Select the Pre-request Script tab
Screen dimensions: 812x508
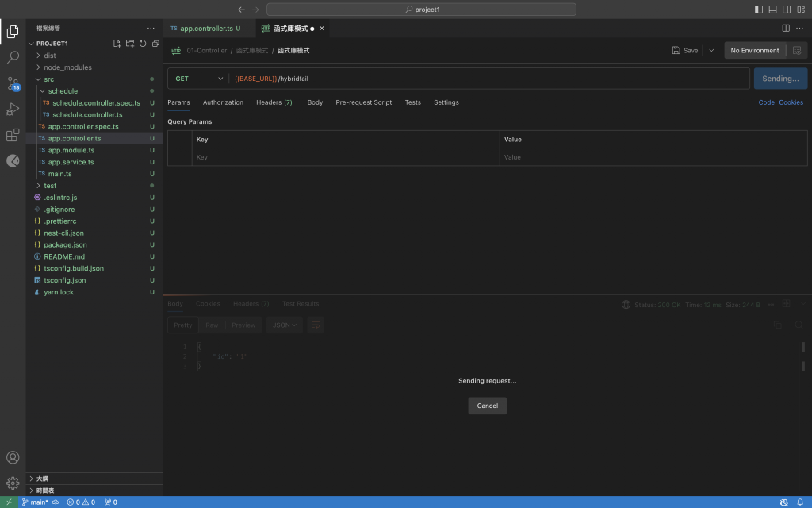click(x=363, y=102)
